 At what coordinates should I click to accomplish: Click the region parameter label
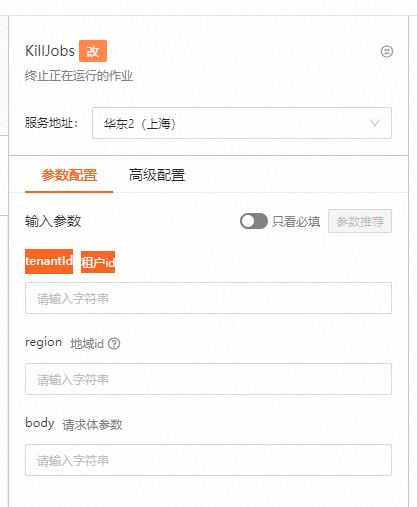click(x=44, y=342)
